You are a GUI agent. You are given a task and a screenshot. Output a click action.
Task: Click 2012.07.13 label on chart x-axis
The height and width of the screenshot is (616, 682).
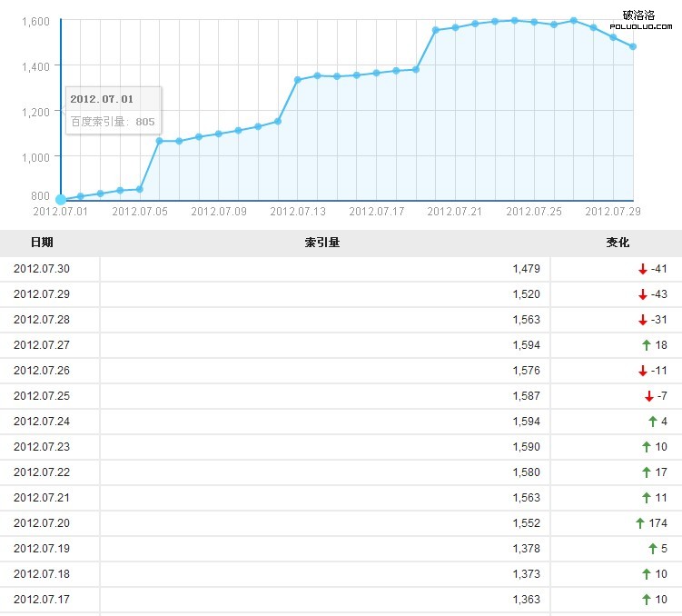tap(297, 212)
